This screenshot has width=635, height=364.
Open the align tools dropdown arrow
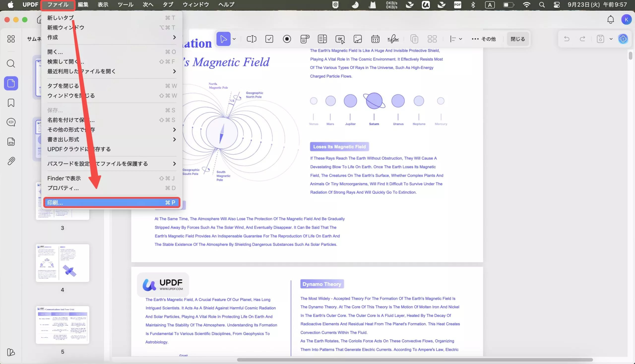(460, 39)
